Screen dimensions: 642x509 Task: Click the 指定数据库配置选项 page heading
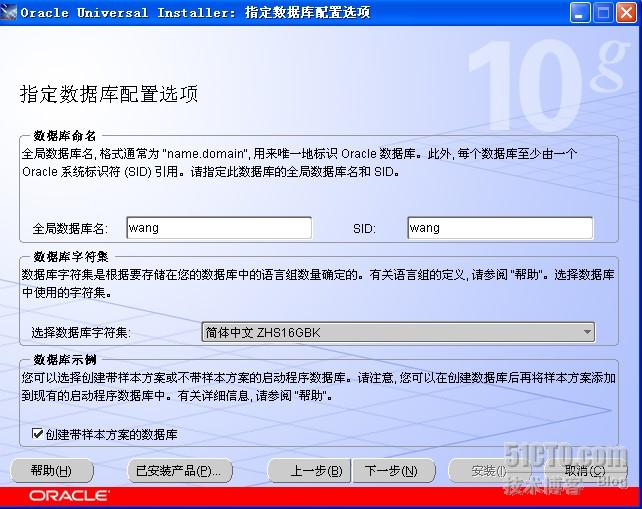pos(109,94)
